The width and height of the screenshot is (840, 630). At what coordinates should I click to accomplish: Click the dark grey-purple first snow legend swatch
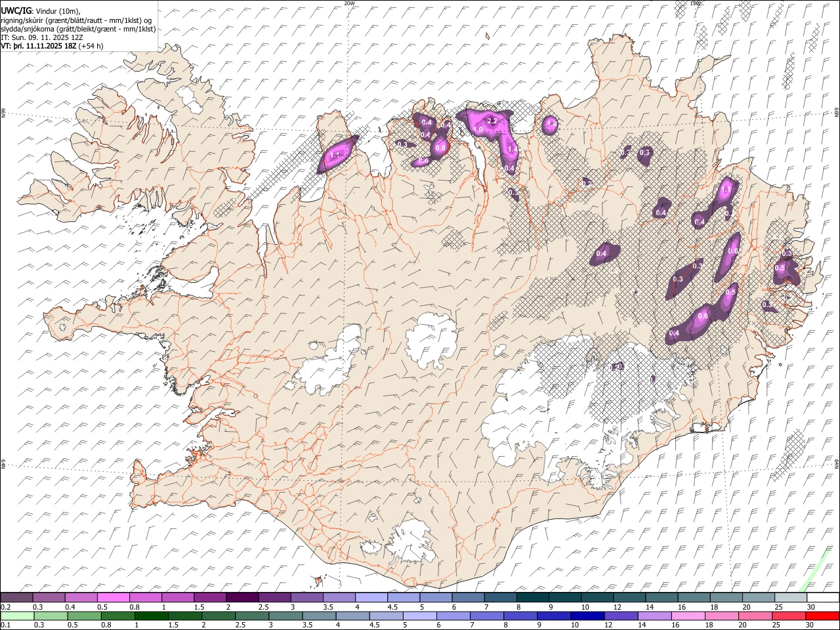16,597
